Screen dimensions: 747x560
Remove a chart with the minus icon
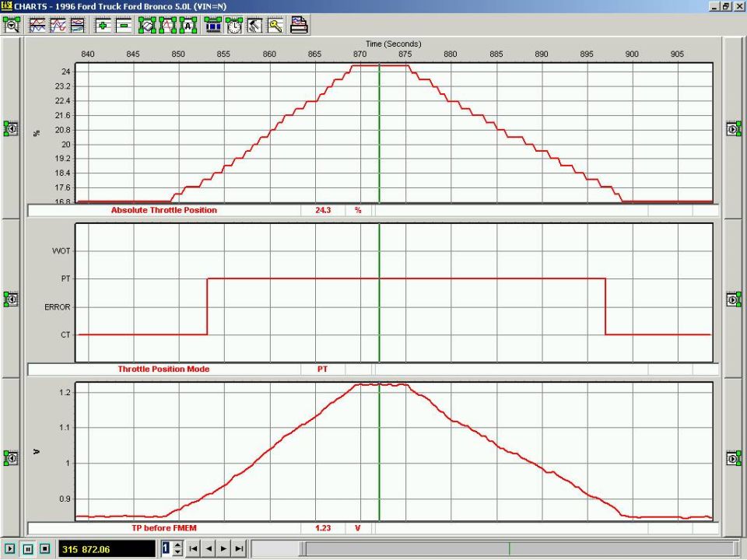click(124, 25)
